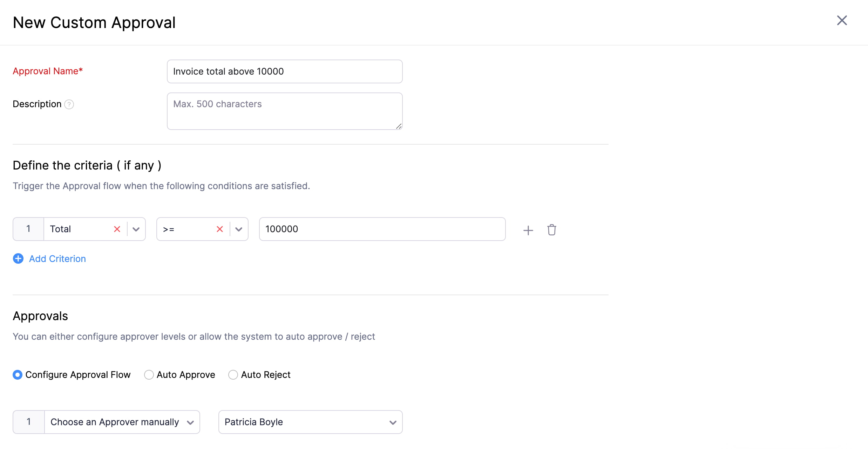Clear the Total field using the red X

coord(117,229)
